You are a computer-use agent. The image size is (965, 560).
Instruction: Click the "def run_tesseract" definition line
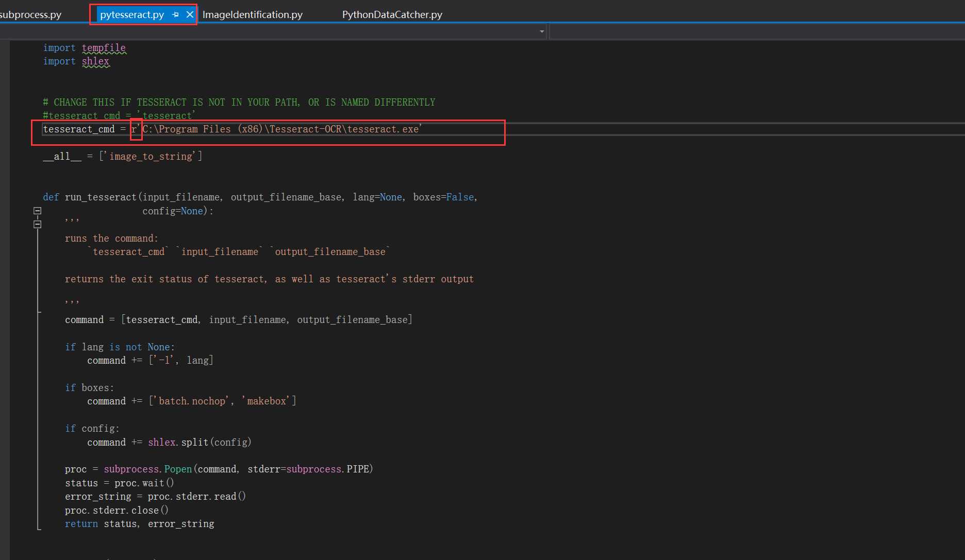260,197
